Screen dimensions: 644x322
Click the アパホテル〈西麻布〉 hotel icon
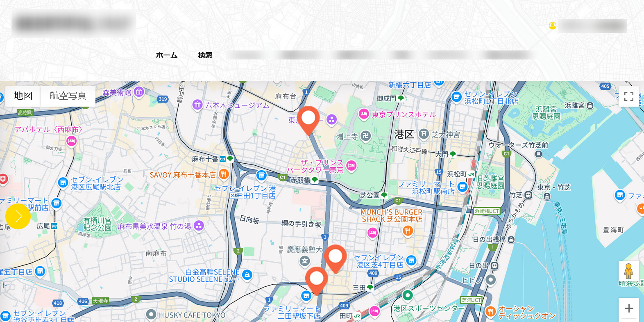click(72, 141)
